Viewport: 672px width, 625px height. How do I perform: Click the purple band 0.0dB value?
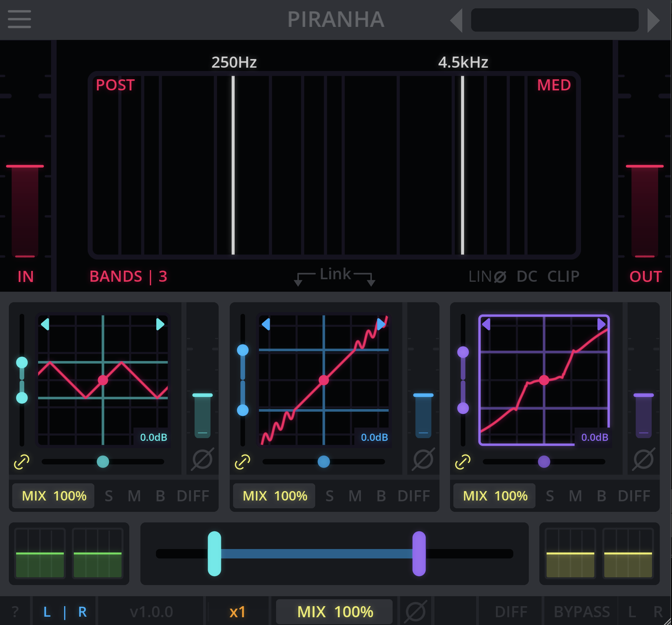(595, 438)
